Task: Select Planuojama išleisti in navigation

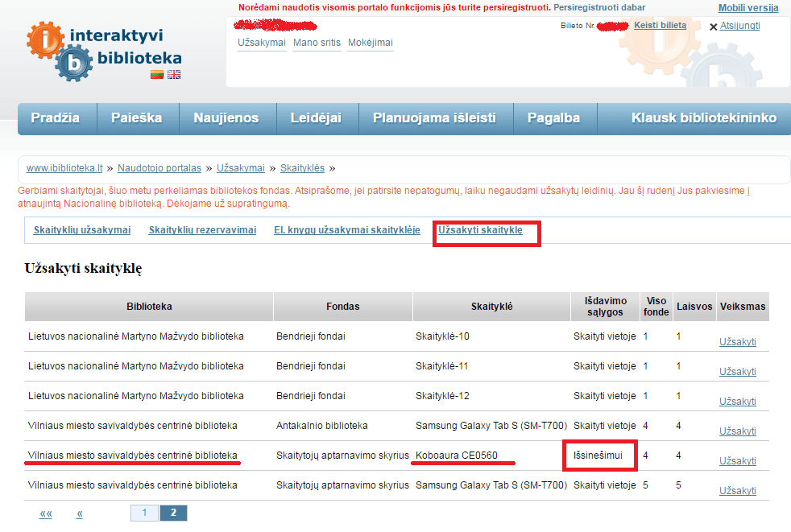Action: (436, 118)
